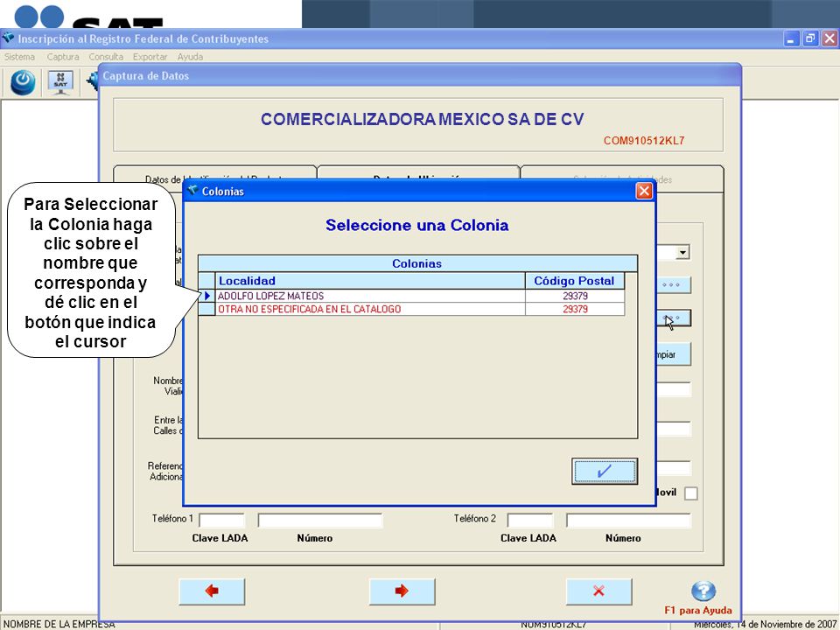Click the Limpiar button behind the dialog
Image resolution: width=840 pixels, height=630 pixels.
tap(674, 354)
